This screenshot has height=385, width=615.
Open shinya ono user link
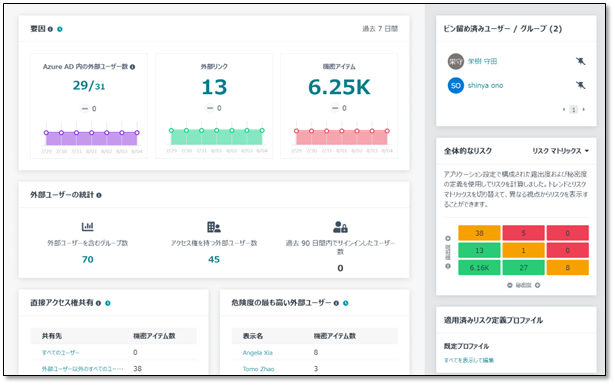(x=485, y=85)
